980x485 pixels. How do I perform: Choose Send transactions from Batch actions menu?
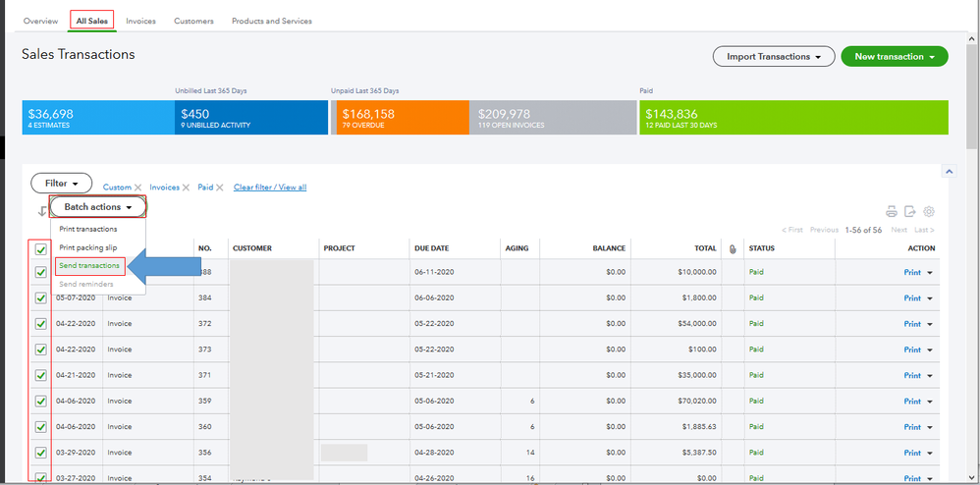(89, 266)
